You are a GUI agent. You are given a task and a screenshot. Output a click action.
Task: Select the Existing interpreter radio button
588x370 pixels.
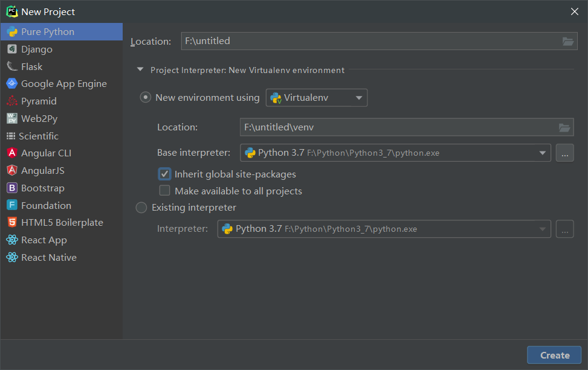pos(141,208)
